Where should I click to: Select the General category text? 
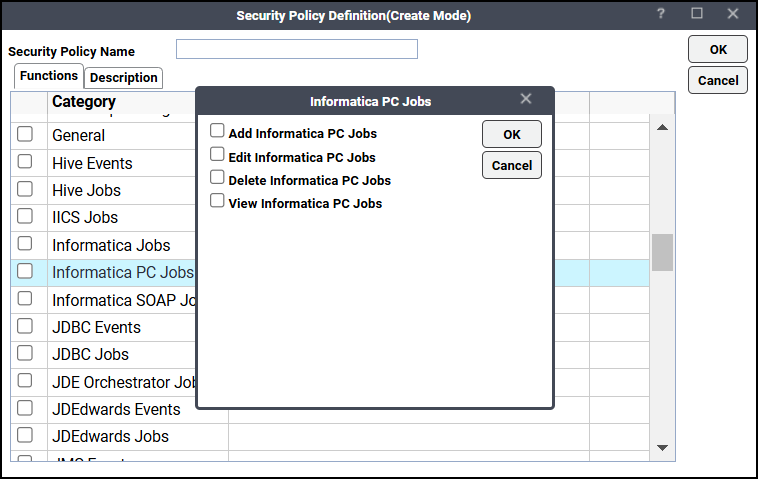click(78, 135)
